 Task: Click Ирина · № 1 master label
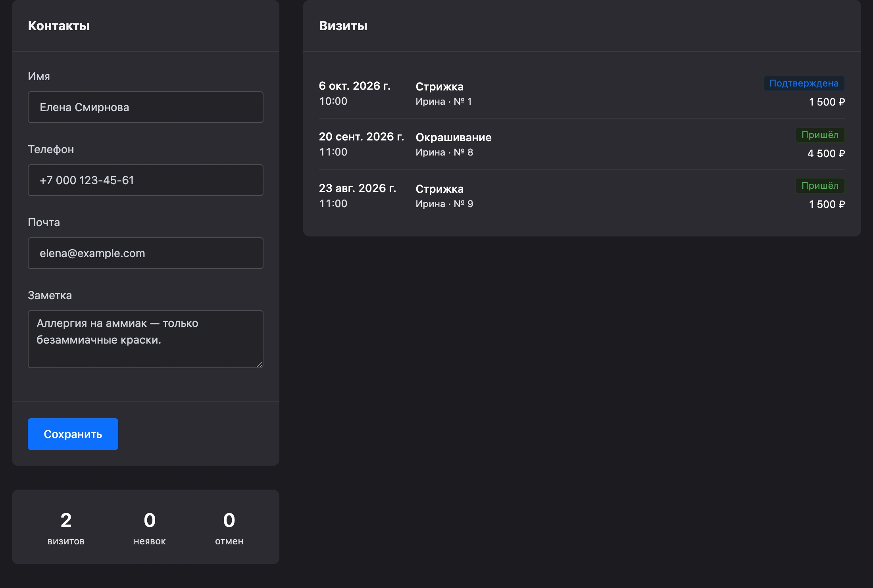444,102
